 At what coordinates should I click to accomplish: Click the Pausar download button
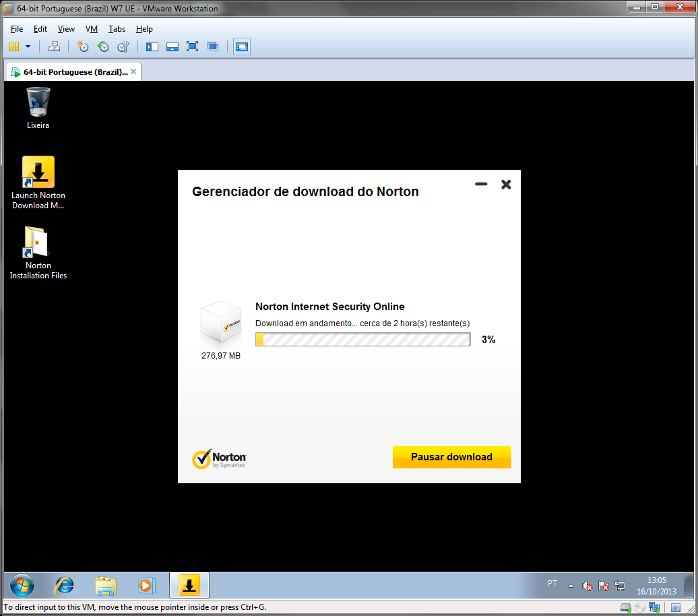click(451, 457)
